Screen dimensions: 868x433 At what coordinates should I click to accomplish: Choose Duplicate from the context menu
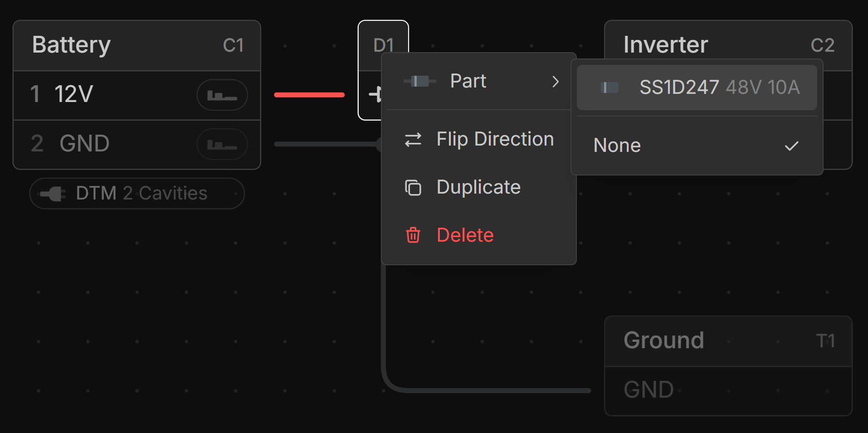click(x=478, y=187)
